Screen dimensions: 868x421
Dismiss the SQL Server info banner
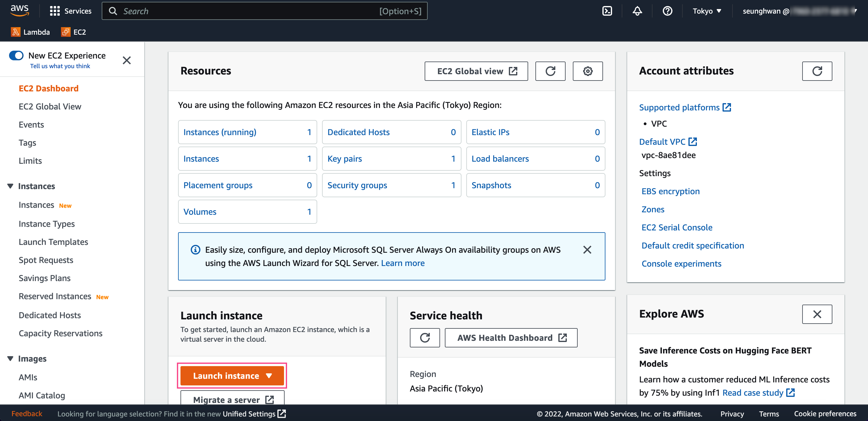tap(587, 250)
